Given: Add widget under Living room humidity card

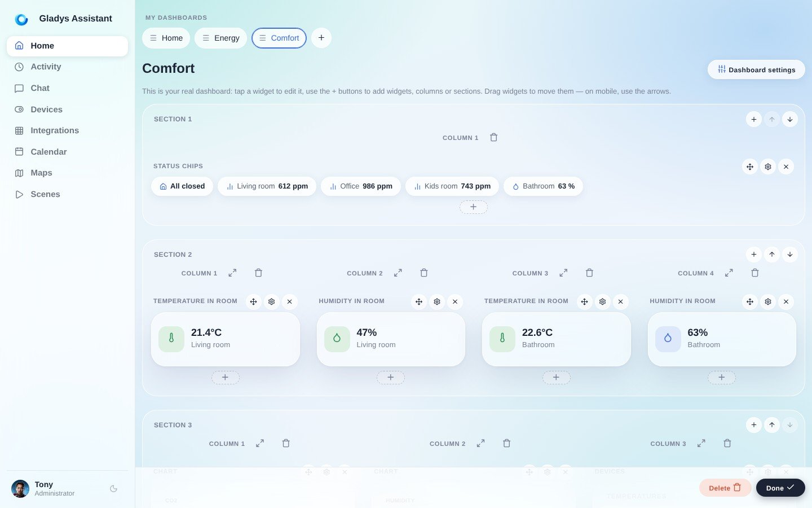Looking at the screenshot, I should tap(391, 378).
